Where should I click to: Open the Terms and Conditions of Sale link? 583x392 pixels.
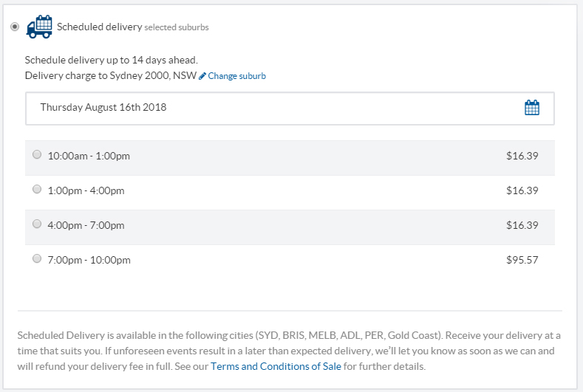point(276,366)
